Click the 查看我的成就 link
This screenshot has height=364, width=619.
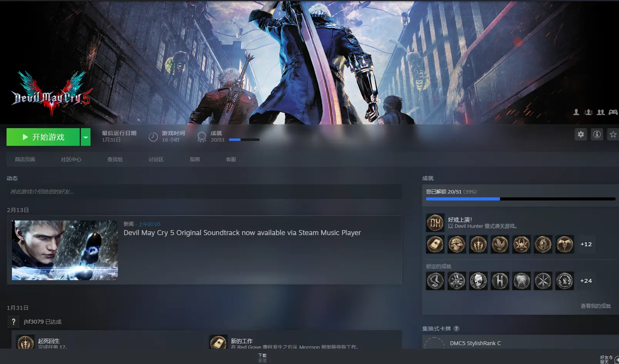(x=596, y=306)
